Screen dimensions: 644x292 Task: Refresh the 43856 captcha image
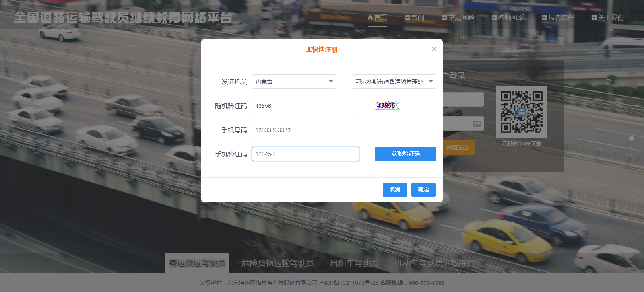pyautogui.click(x=387, y=105)
